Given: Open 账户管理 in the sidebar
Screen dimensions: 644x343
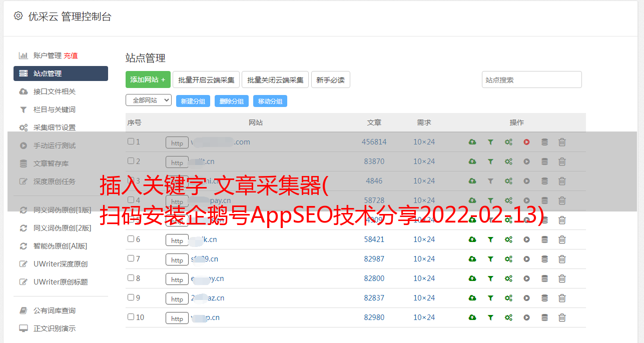Looking at the screenshot, I should (47, 55).
